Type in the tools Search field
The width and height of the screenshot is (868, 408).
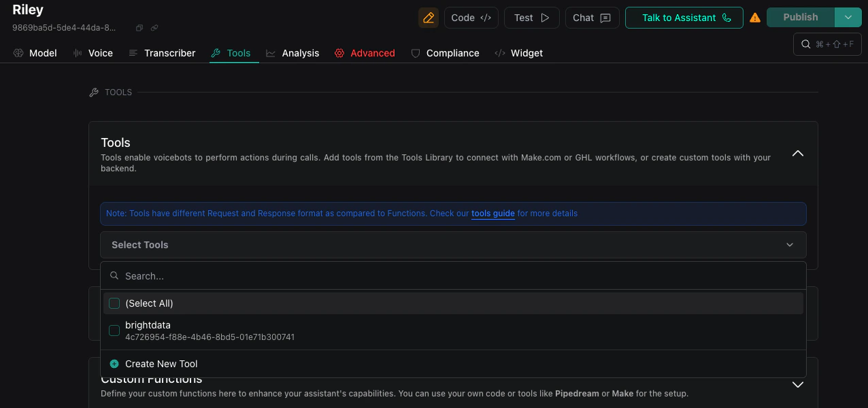(x=272, y=275)
